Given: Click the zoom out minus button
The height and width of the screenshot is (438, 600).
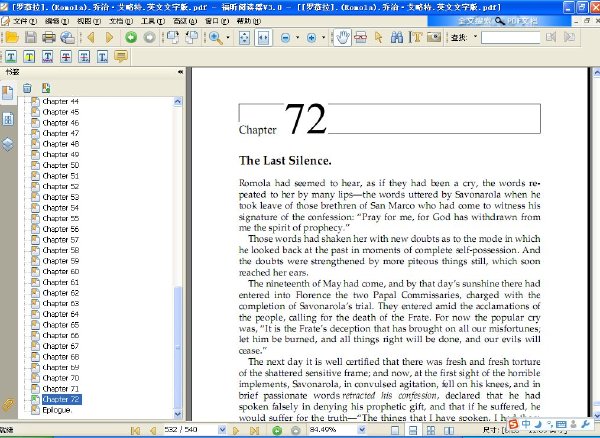Looking at the screenshot, I should coord(285,37).
